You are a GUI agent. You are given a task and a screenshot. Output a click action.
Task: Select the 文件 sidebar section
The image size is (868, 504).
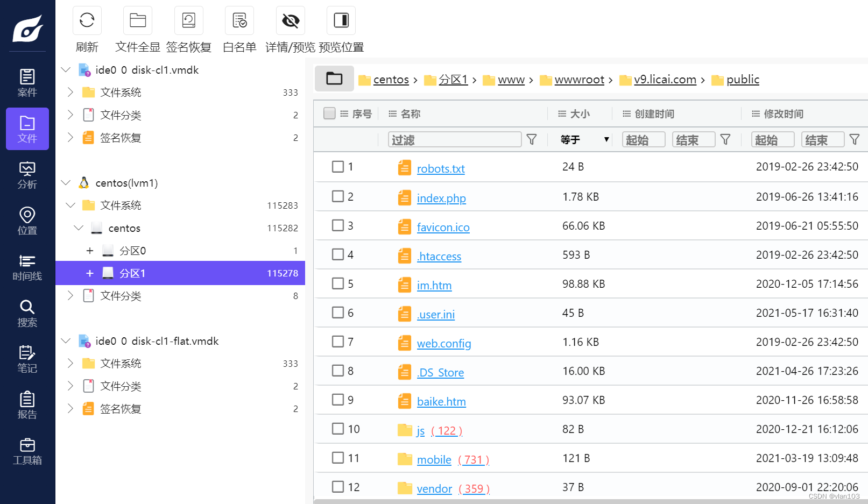pyautogui.click(x=27, y=129)
